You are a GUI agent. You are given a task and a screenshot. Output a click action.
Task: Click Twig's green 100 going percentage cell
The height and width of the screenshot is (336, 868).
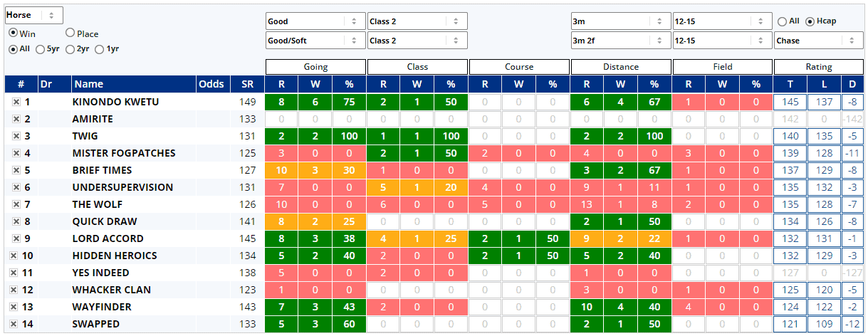(349, 137)
